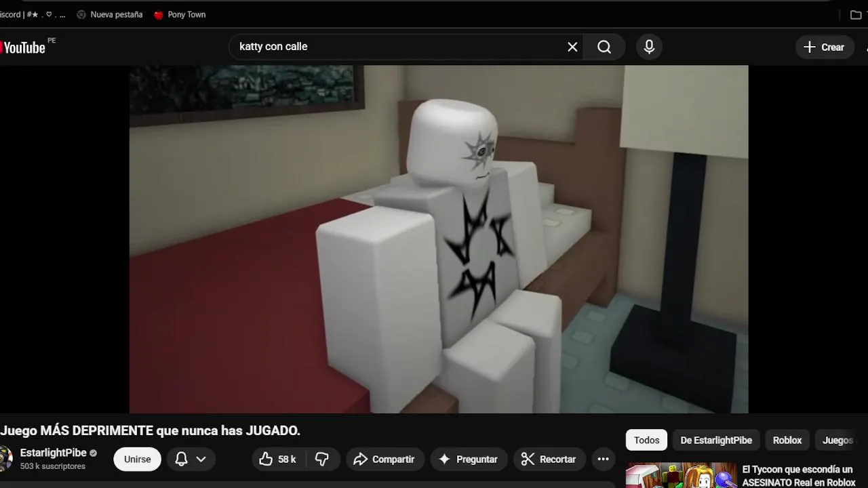
Task: Open the Crear menu
Action: [x=824, y=47]
